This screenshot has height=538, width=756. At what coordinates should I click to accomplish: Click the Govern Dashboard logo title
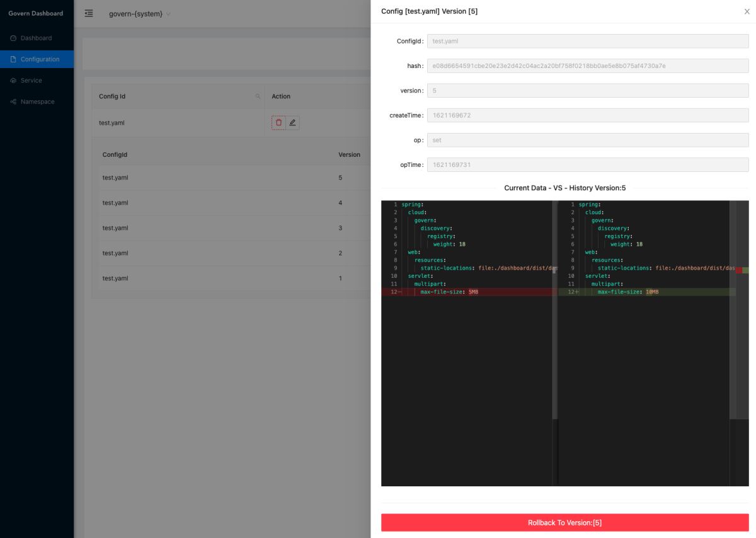pyautogui.click(x=36, y=14)
